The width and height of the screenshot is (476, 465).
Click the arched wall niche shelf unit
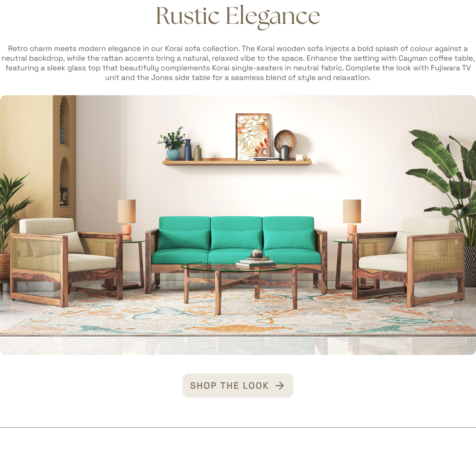coord(64,156)
